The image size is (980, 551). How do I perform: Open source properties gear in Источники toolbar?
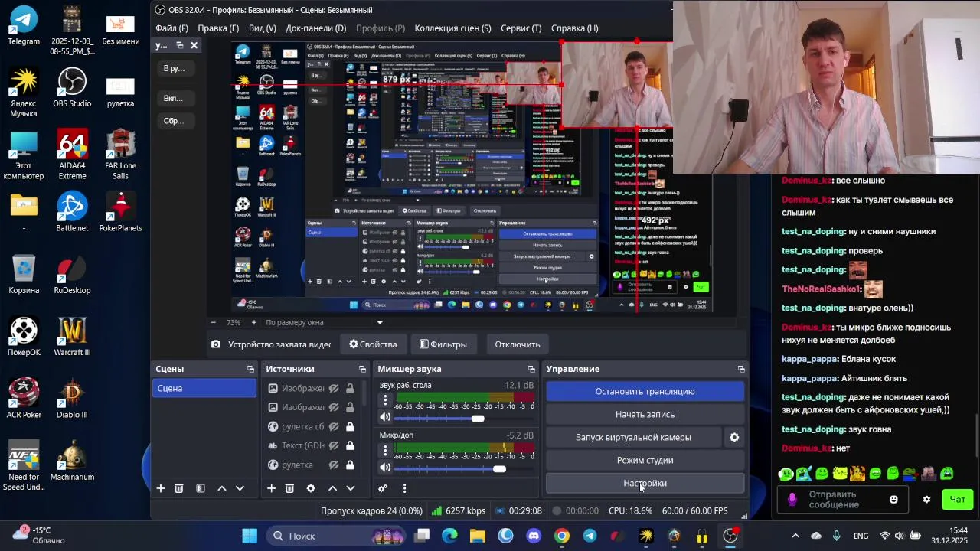[311, 488]
